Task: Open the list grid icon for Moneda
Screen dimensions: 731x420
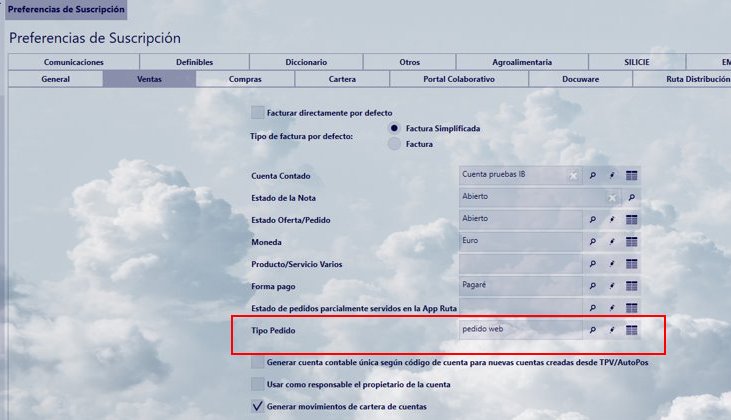Action: [632, 242]
